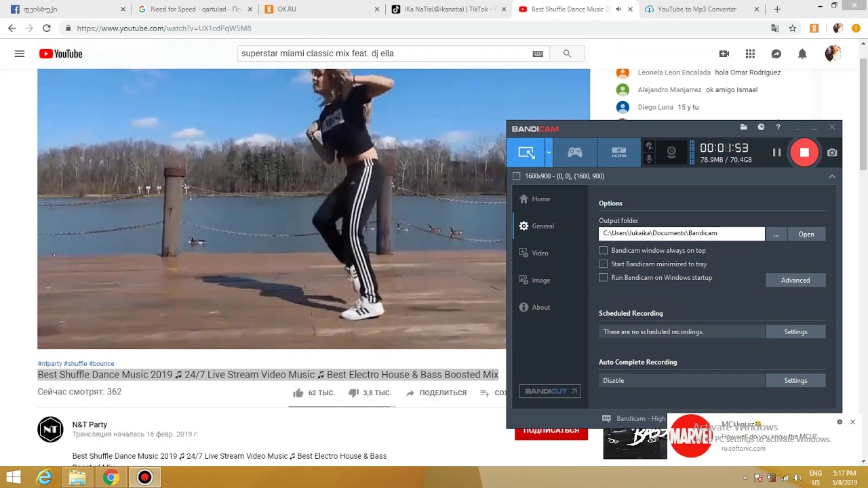Screen dimensions: 868x488
Task: Switch to YouTube to Mp3 Converter tab
Action: point(702,9)
